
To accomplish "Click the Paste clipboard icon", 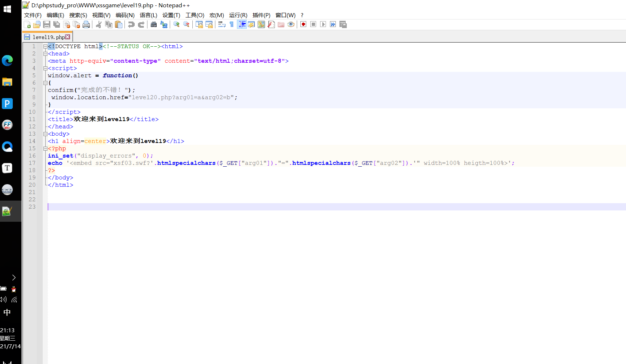I will [x=118, y=24].
